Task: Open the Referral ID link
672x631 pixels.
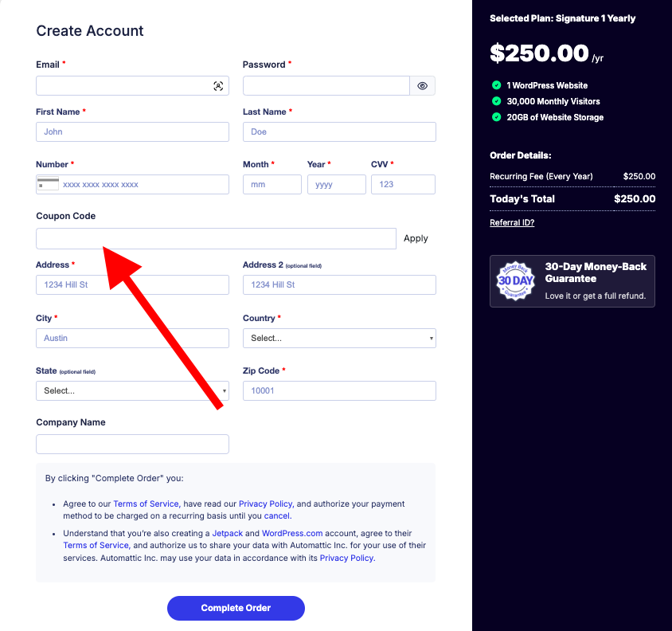Action: [512, 223]
